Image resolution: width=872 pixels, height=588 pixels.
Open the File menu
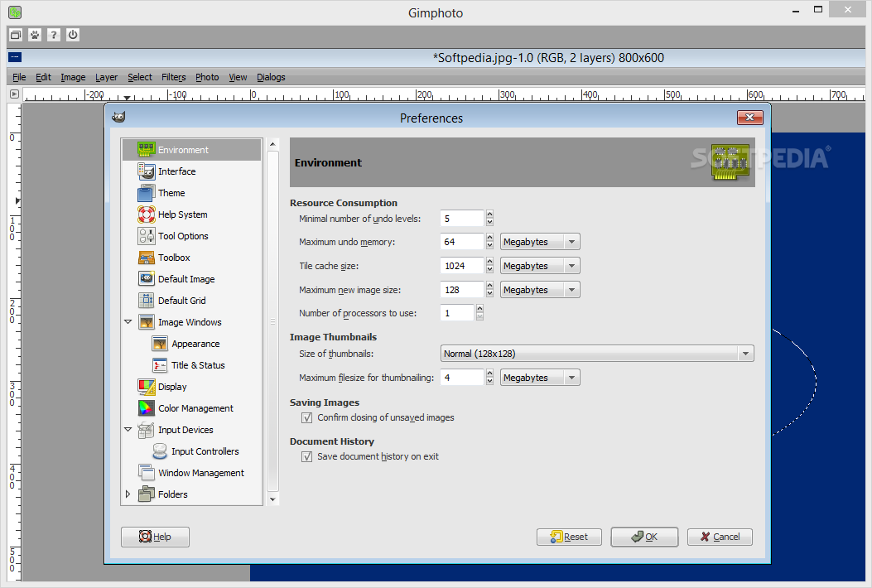pos(19,77)
